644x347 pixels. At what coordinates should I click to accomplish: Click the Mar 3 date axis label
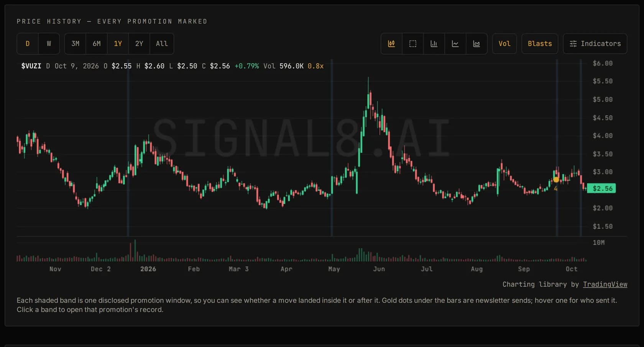(239, 269)
